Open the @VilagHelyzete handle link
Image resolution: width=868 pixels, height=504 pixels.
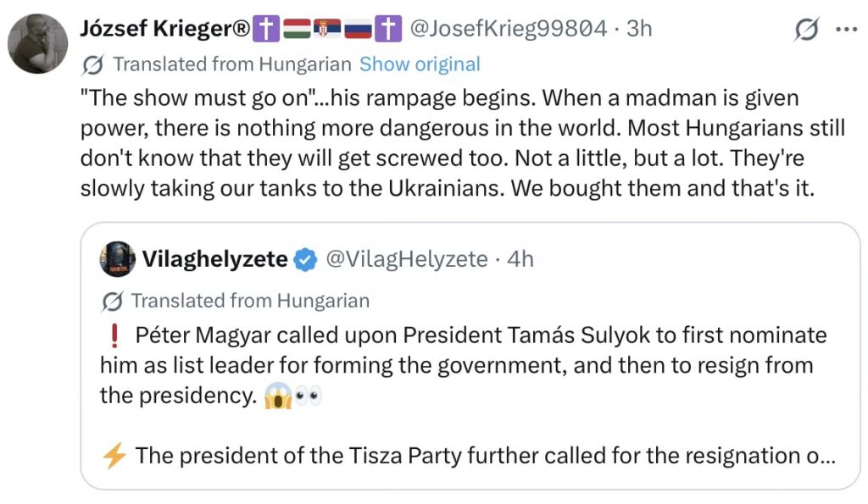[x=407, y=259]
